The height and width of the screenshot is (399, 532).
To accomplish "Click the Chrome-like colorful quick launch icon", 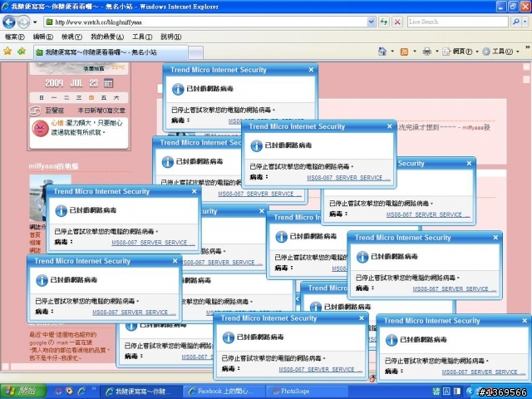I will (x=70, y=392).
